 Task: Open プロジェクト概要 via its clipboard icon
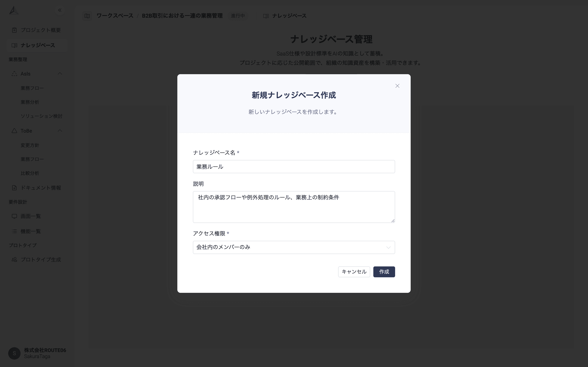(x=14, y=30)
